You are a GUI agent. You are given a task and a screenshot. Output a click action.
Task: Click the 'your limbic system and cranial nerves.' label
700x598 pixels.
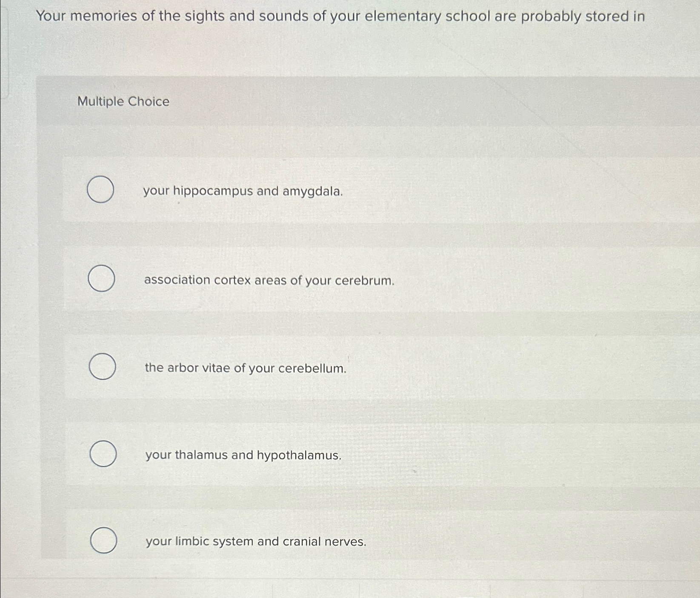coord(256,542)
